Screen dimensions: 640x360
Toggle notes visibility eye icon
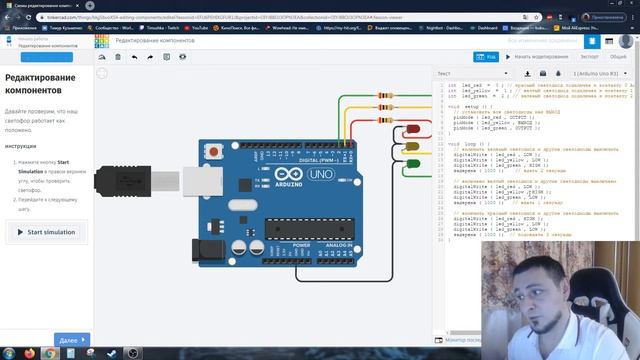click(x=182, y=57)
